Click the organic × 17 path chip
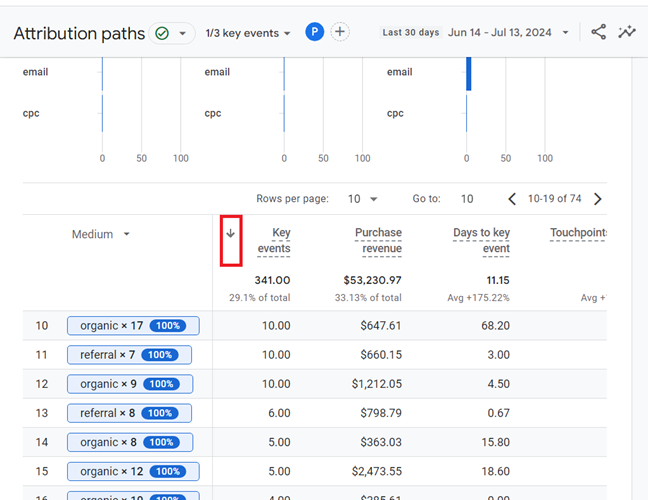 click(x=133, y=326)
